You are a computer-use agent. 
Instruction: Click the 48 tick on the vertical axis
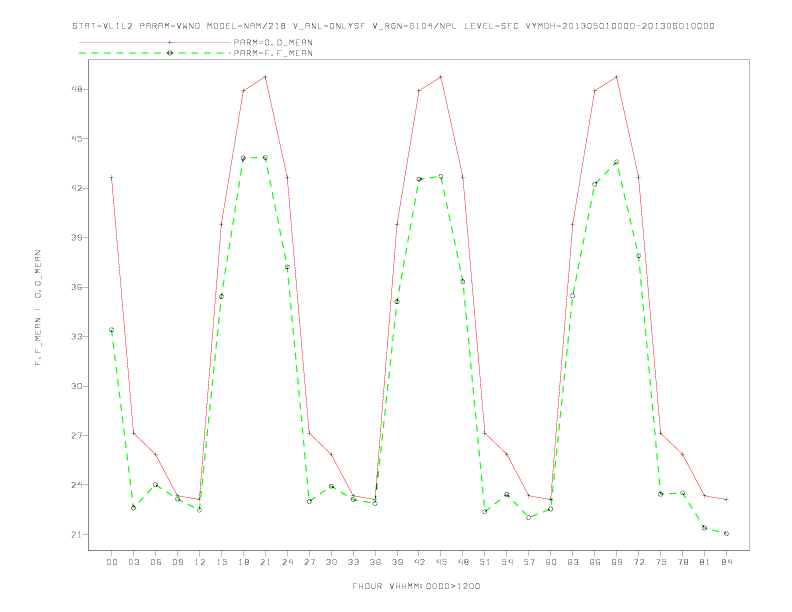(x=79, y=89)
